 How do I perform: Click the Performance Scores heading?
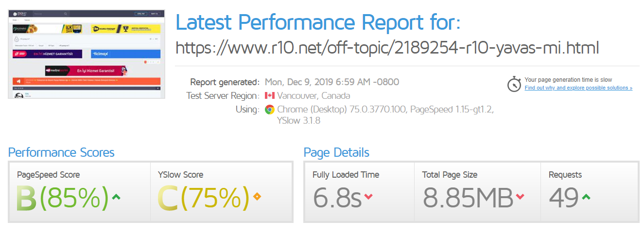[61, 152]
